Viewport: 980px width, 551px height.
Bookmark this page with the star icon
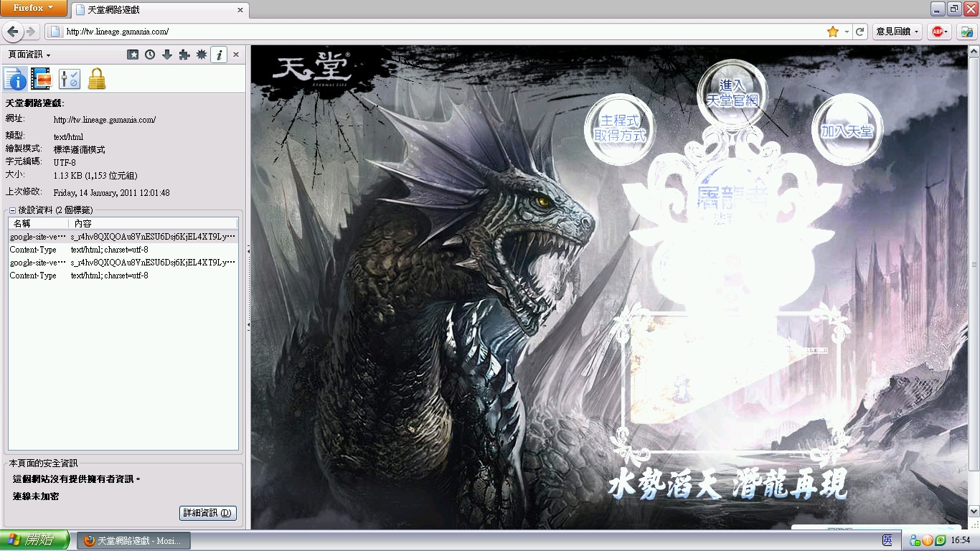coord(832,32)
